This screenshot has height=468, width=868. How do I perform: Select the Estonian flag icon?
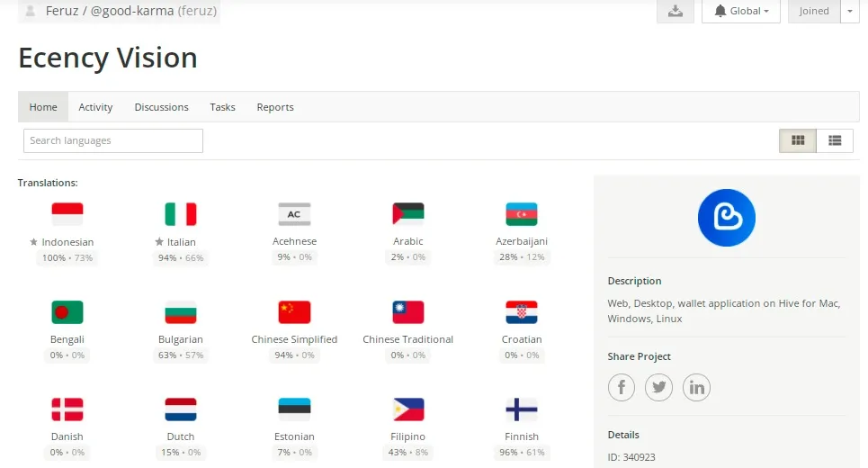click(294, 409)
